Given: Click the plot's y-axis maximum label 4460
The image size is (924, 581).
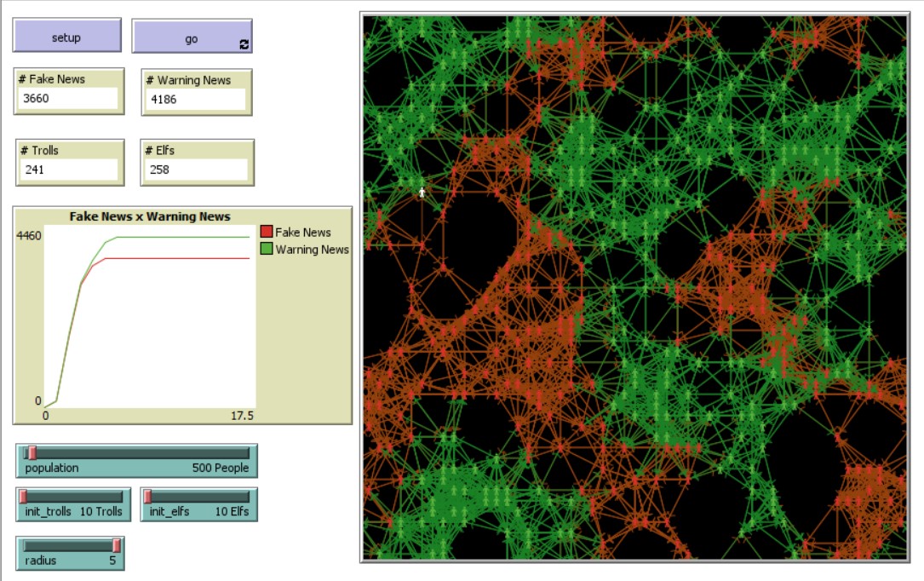Looking at the screenshot, I should click(29, 235).
